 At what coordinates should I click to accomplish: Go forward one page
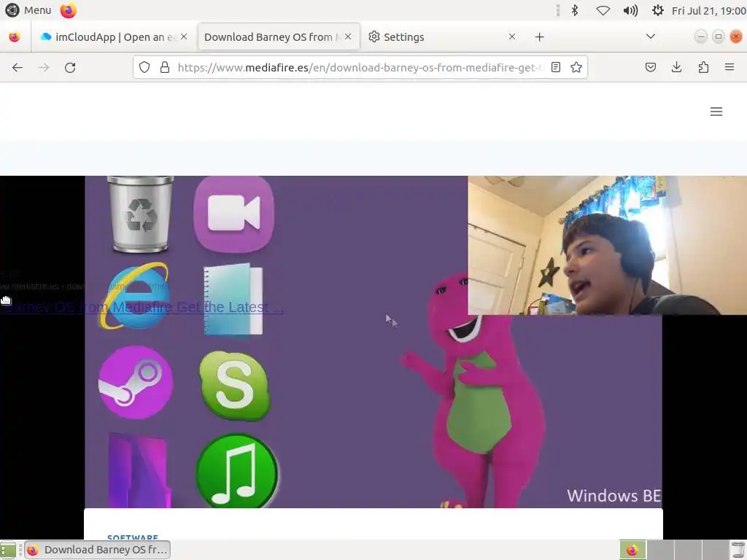pyautogui.click(x=44, y=68)
